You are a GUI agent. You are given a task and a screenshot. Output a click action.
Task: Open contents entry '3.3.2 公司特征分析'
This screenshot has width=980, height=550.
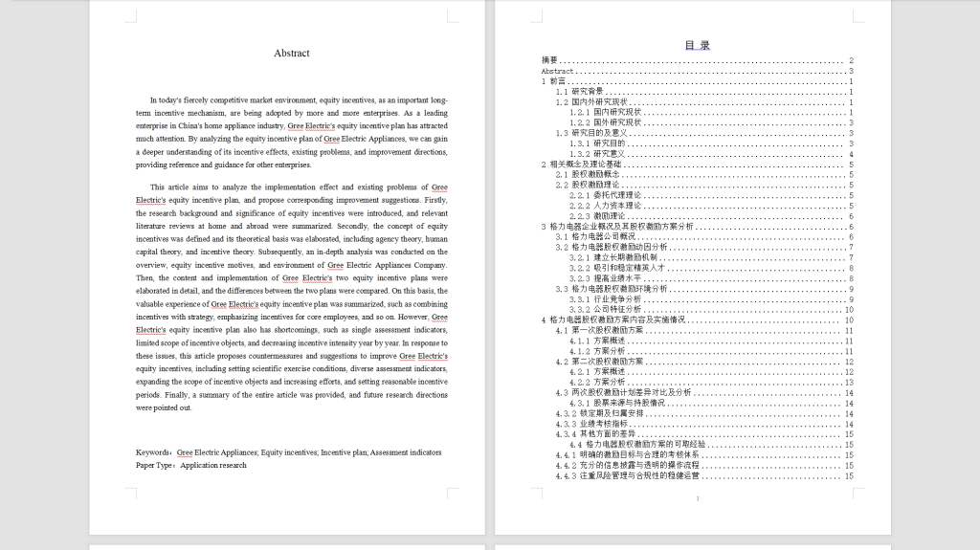(x=711, y=309)
